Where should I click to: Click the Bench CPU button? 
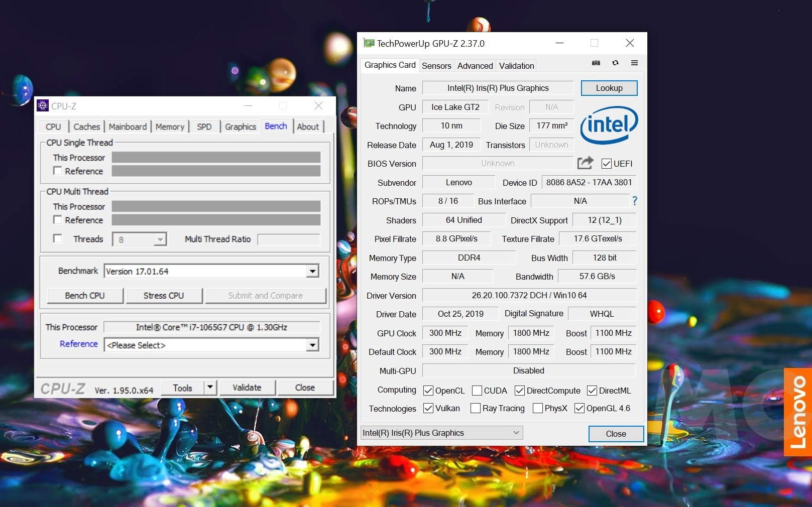pyautogui.click(x=85, y=296)
